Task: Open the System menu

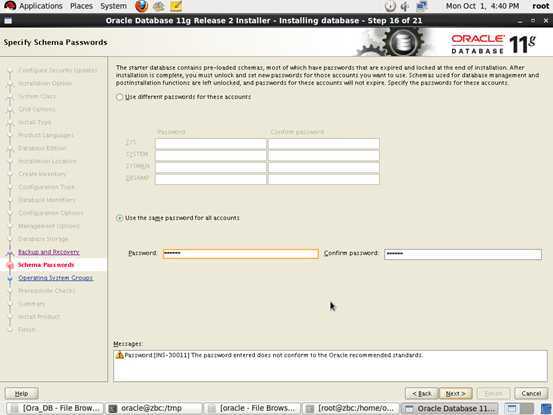Action: pos(113,6)
